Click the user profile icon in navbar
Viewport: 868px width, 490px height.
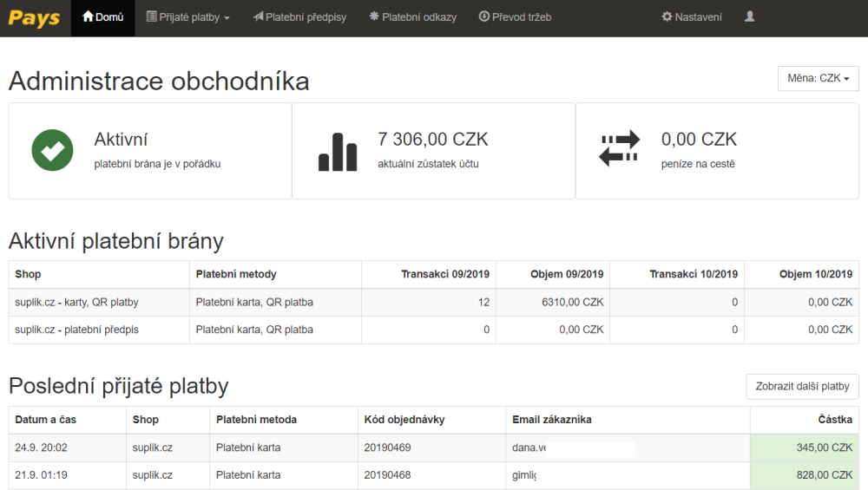click(750, 17)
